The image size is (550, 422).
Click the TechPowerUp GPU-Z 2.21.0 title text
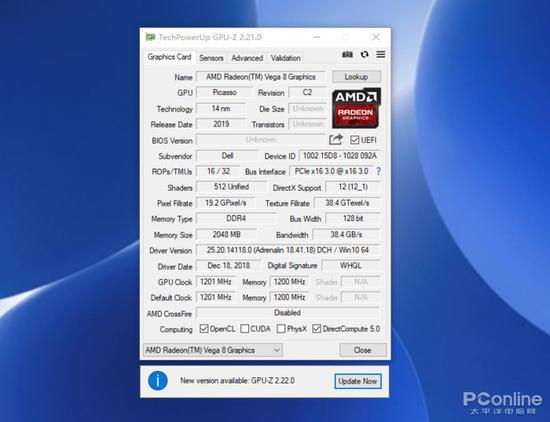pyautogui.click(x=210, y=37)
